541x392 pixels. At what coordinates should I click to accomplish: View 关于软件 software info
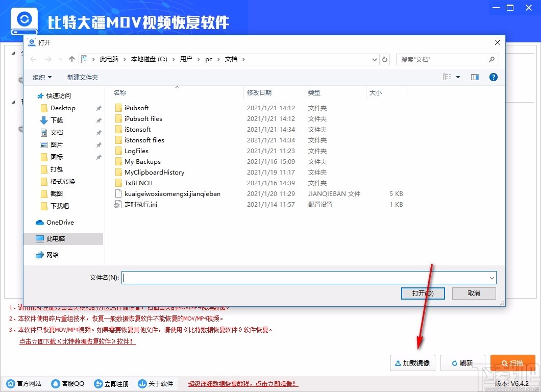click(156, 383)
